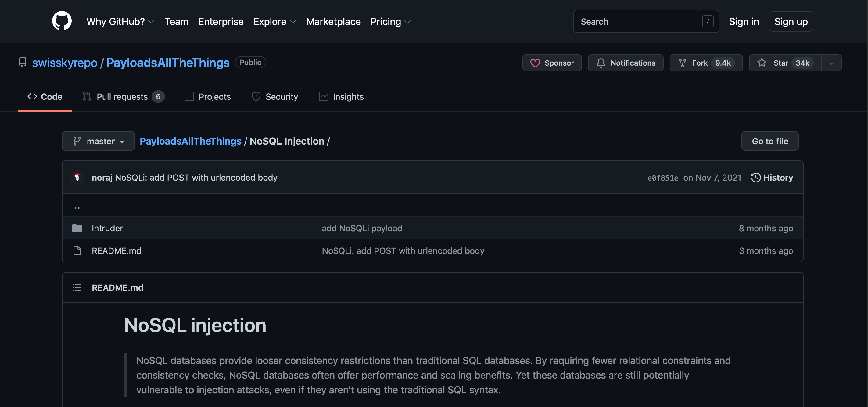Open the swisskyrepo owner link
Viewport: 868px width, 407px height.
[65, 63]
